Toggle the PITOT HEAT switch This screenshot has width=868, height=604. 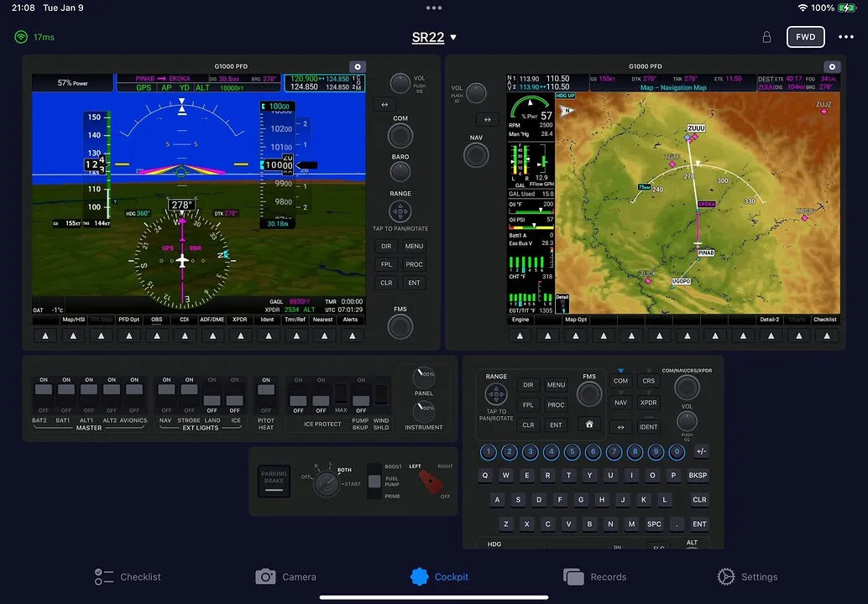point(266,395)
